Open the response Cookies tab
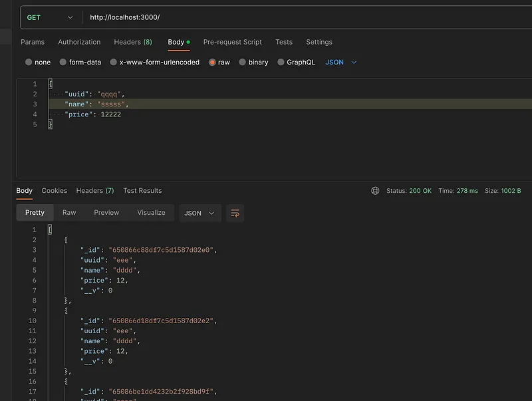 click(55, 191)
